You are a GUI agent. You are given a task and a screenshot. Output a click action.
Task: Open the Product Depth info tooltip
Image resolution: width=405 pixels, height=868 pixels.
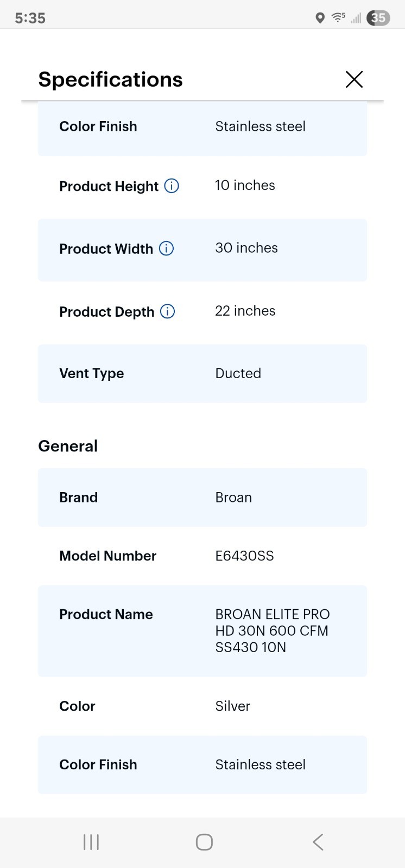click(x=168, y=311)
